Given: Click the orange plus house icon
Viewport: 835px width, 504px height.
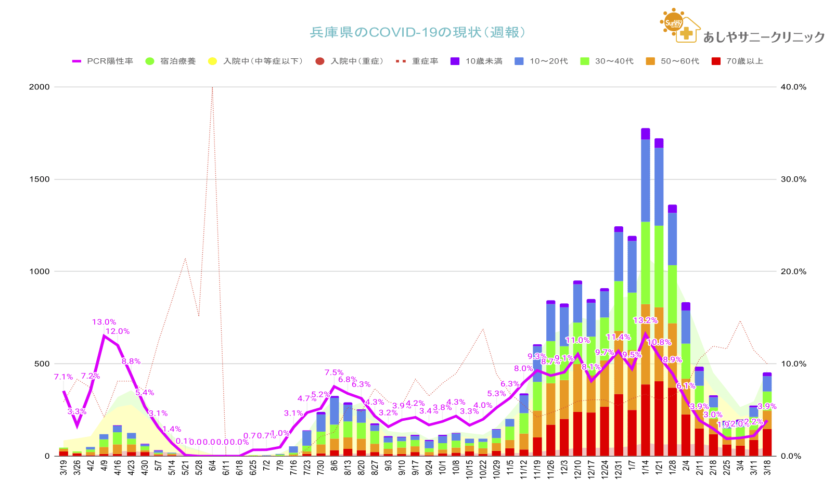Looking at the screenshot, I should coord(687,32).
